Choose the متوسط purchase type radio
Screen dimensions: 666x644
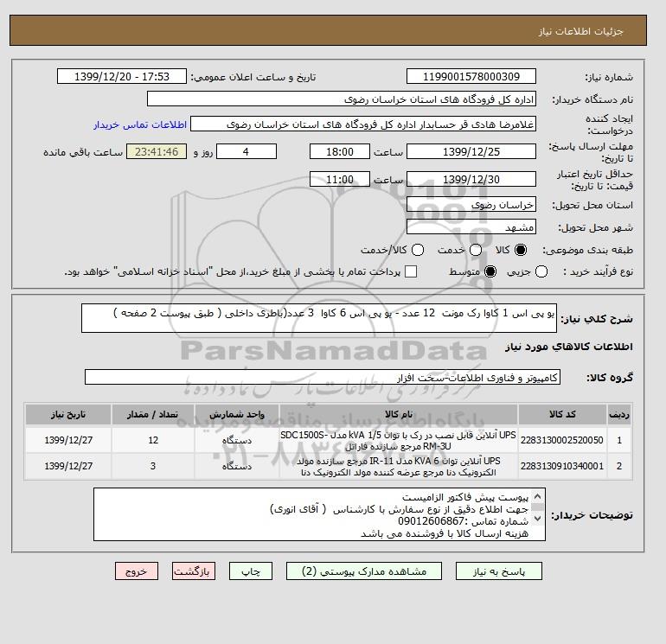[490, 271]
